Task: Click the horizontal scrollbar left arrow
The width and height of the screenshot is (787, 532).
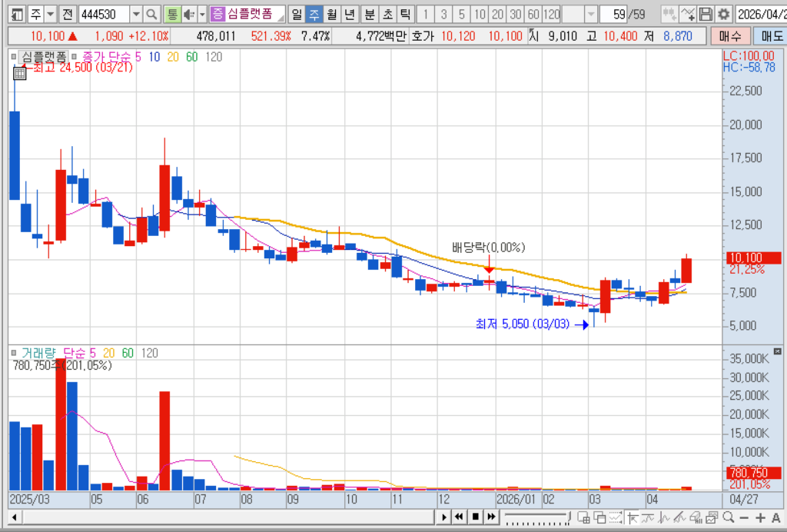Action: point(14,517)
